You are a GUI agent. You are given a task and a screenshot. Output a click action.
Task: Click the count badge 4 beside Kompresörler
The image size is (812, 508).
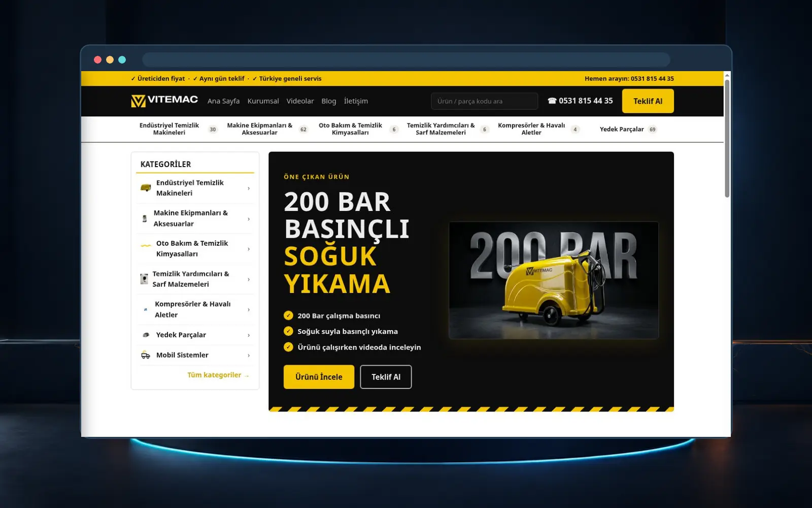pos(575,130)
